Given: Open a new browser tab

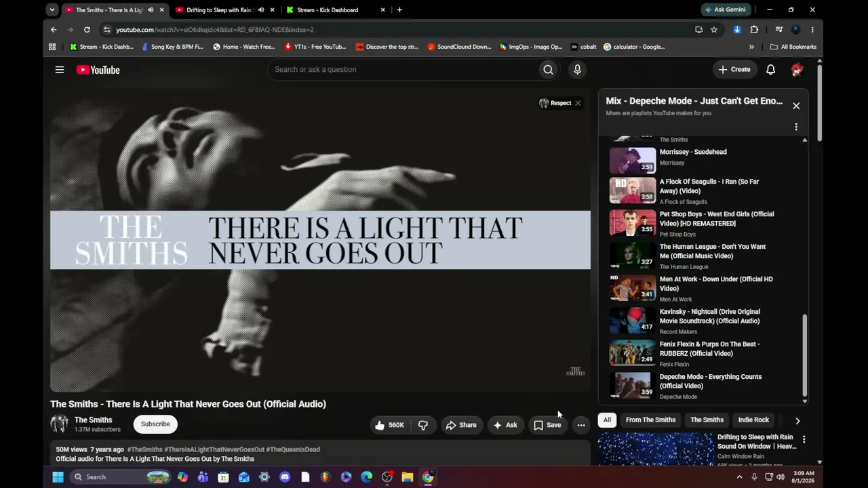Looking at the screenshot, I should pos(399,9).
